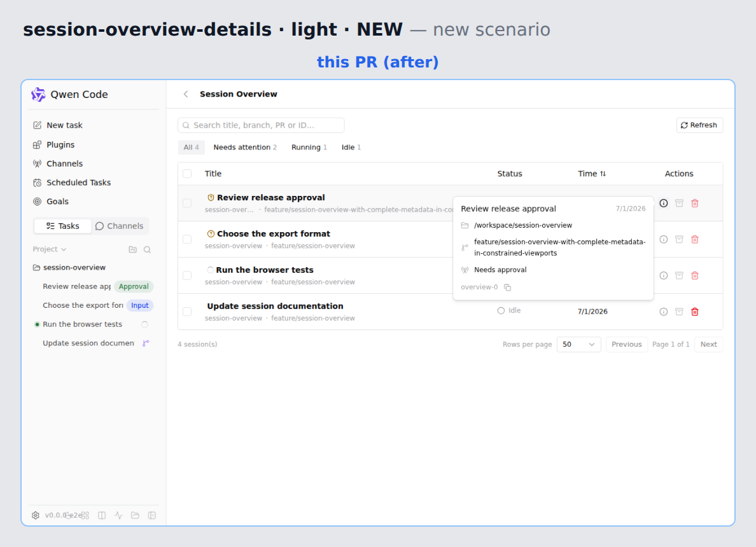Image resolution: width=756 pixels, height=547 pixels.
Task: Copy the overview-0 session ID
Action: pos(507,287)
